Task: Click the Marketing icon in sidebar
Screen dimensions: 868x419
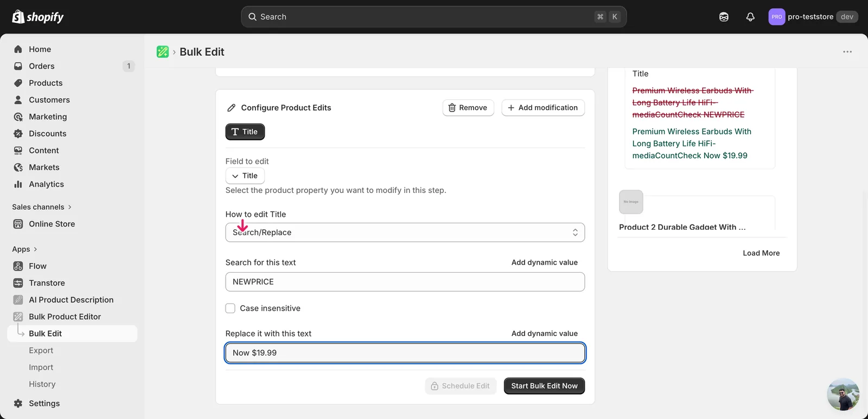Action: point(18,117)
